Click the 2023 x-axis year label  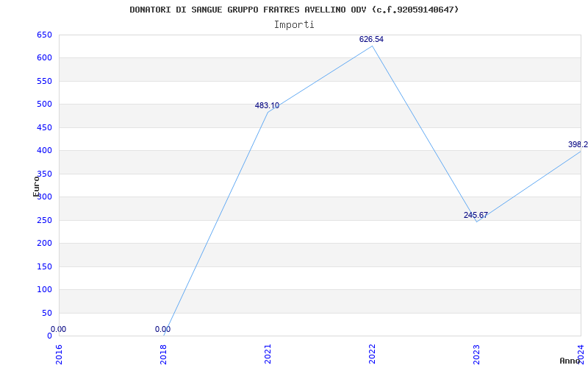(x=476, y=355)
